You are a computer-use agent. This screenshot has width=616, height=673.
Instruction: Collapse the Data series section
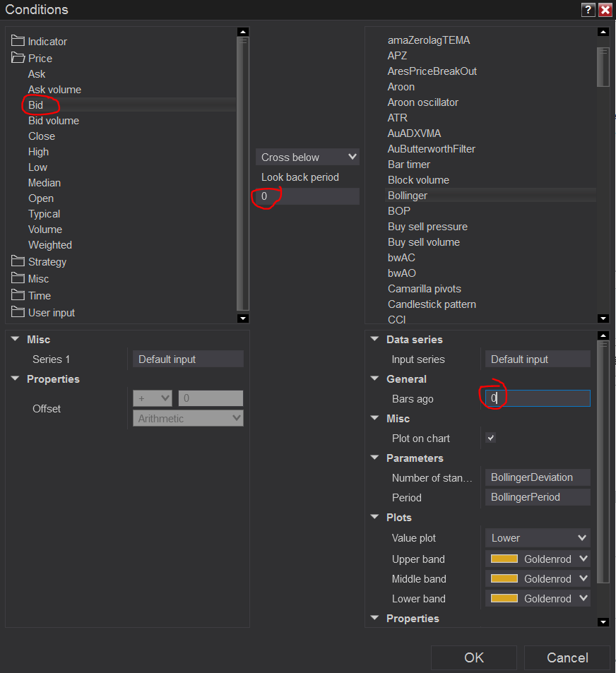point(374,340)
